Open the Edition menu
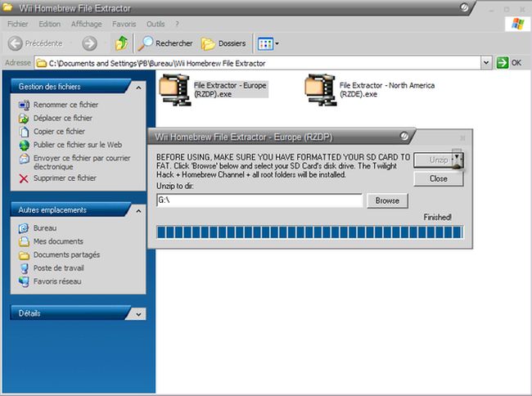532x396 pixels. pyautogui.click(x=50, y=24)
